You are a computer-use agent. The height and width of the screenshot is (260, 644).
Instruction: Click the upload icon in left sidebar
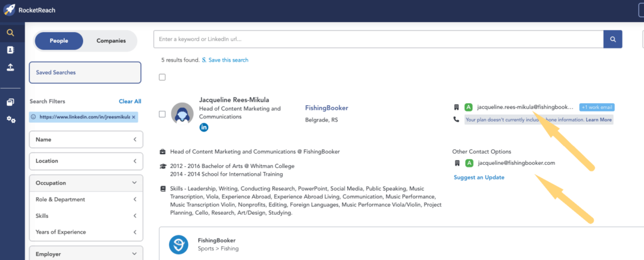click(11, 67)
